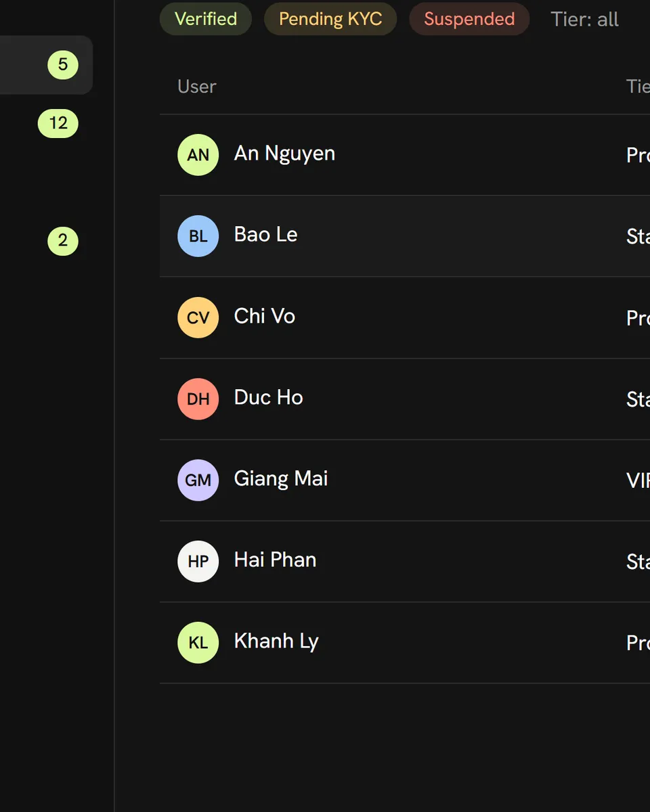The image size is (650, 812).
Task: Click the DH avatar for Duc Ho
Action: (198, 399)
